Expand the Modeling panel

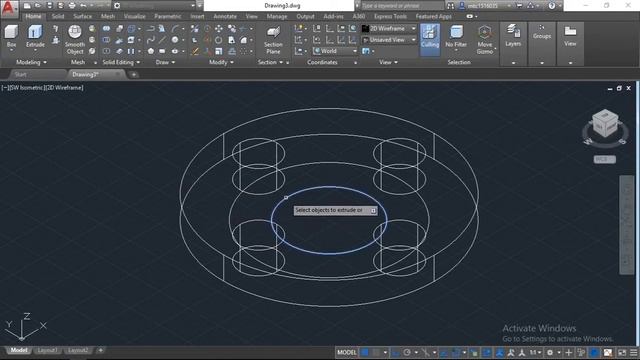point(31,62)
